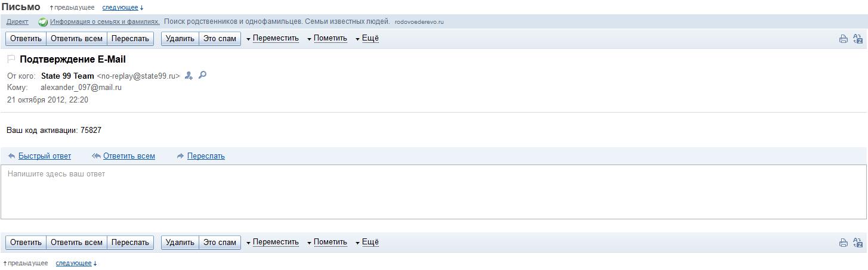Click the green icon in the ad banner
The height and width of the screenshot is (270, 868).
click(x=43, y=22)
